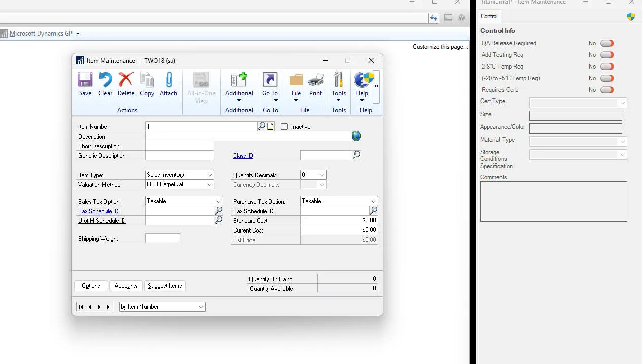Click the File folder icon
The image size is (644, 364).
coord(296,80)
